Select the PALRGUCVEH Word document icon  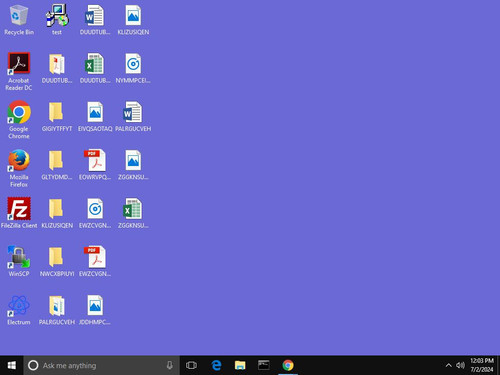point(133,117)
